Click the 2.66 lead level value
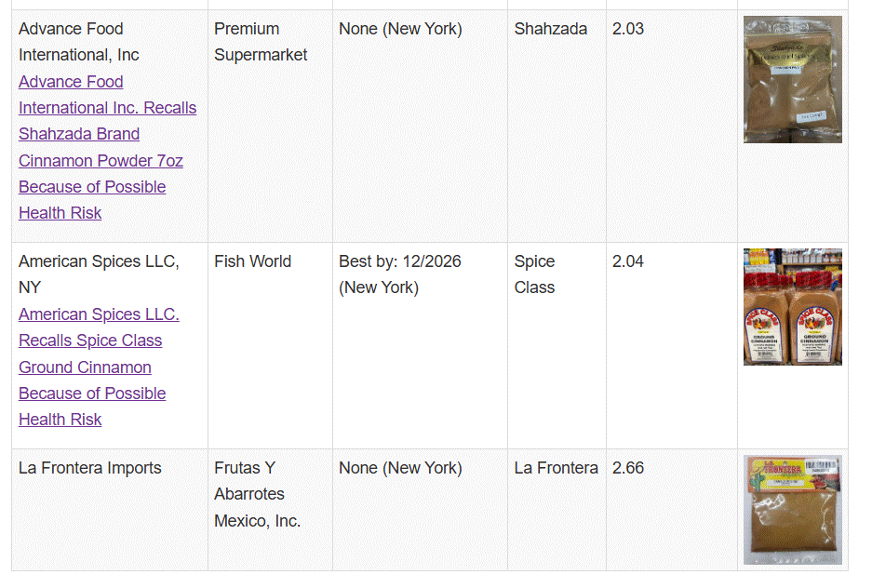Screen dimensions: 872x588 point(627,468)
